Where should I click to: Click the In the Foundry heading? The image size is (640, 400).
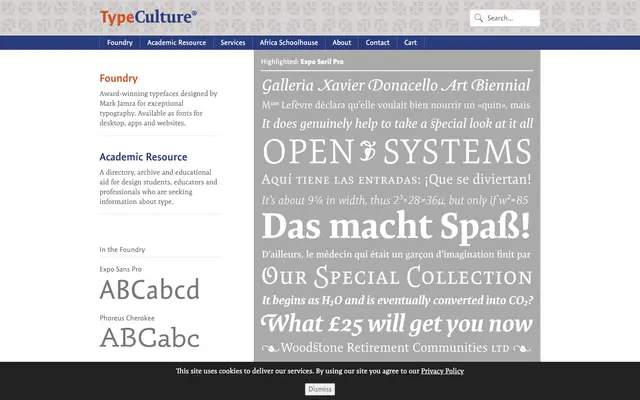coord(122,249)
